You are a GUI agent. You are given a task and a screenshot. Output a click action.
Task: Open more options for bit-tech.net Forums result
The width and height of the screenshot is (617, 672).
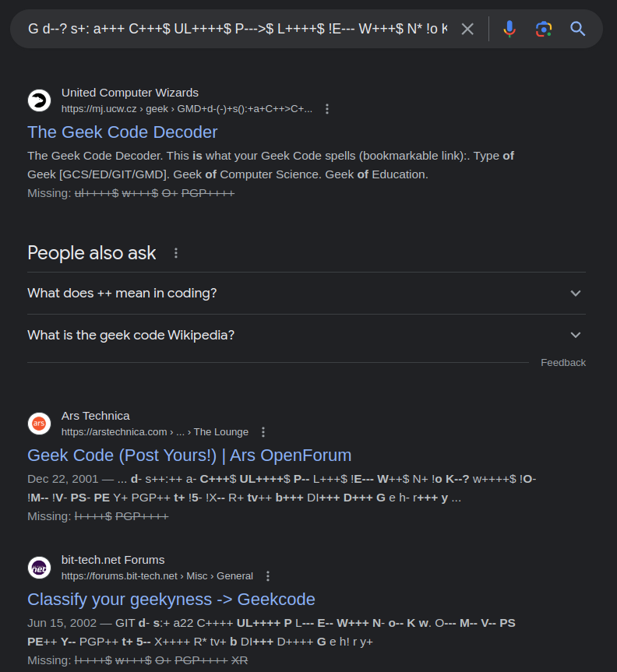[268, 576]
